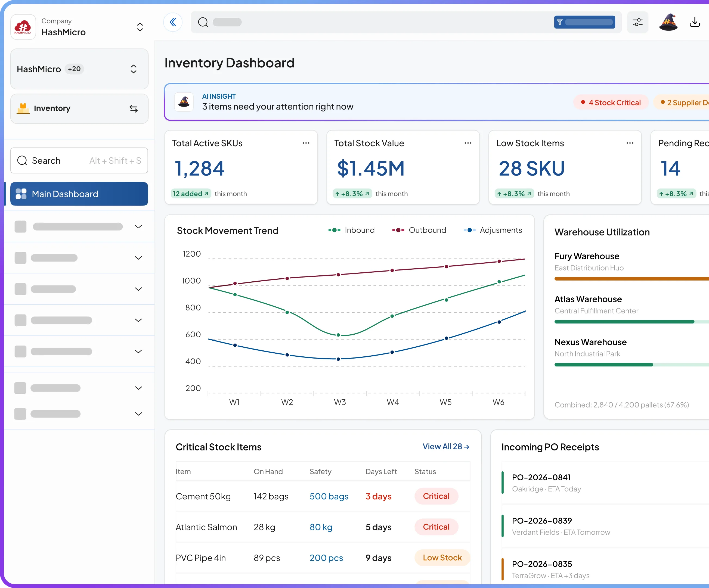Click the Atlantic Salmon item name
Screen dimensions: 709x588
[206, 527]
